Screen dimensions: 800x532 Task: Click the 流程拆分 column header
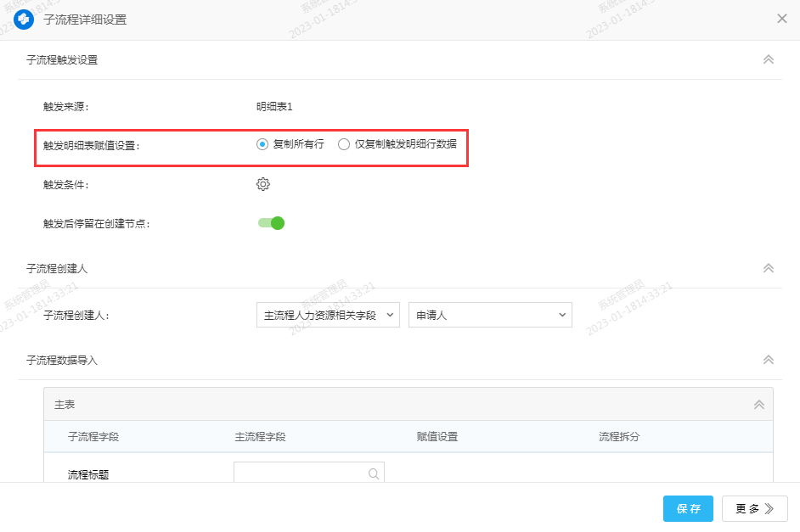click(619, 437)
